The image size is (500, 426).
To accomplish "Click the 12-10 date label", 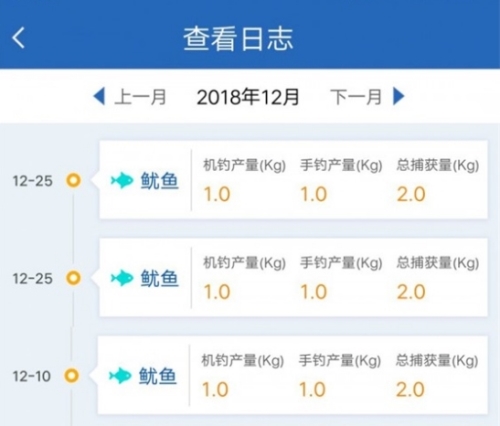I will [32, 376].
